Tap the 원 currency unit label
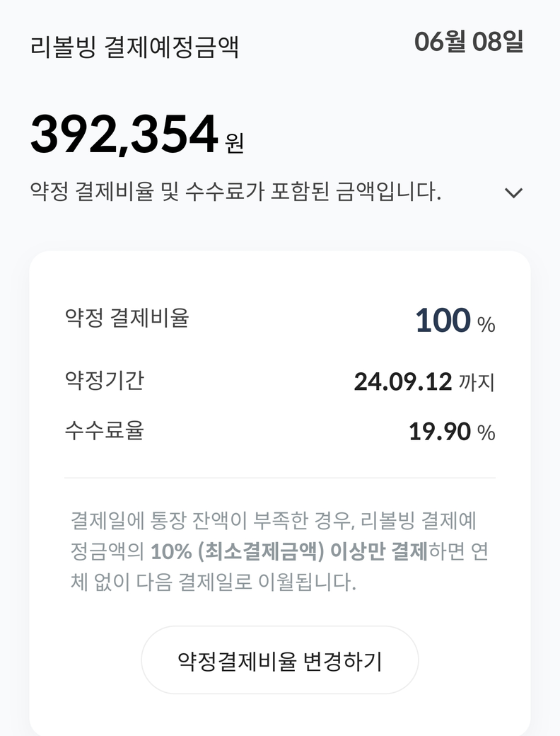560x736 pixels. [x=234, y=144]
